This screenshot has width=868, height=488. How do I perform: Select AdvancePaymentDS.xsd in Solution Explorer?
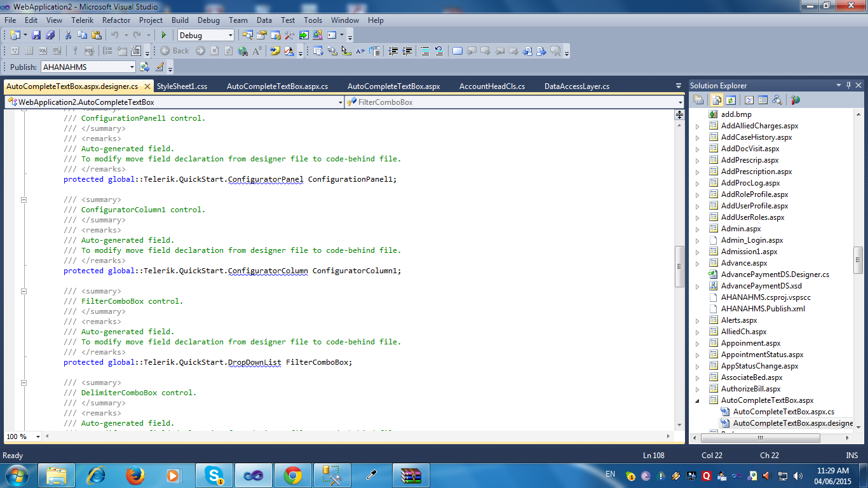pyautogui.click(x=761, y=286)
